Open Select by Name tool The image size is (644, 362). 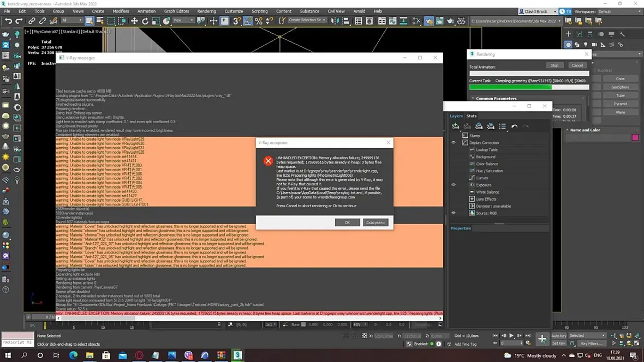coord(100,21)
